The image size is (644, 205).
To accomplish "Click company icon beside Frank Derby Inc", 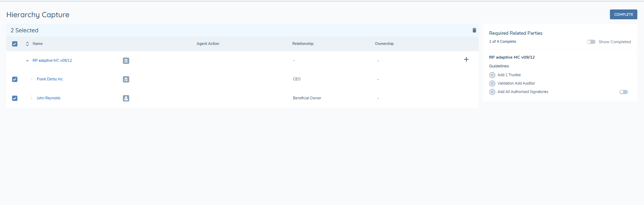I will 126,79.
